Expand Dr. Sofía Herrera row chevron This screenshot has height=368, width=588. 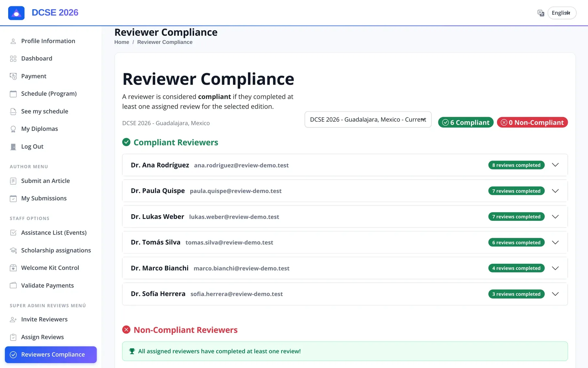555,294
